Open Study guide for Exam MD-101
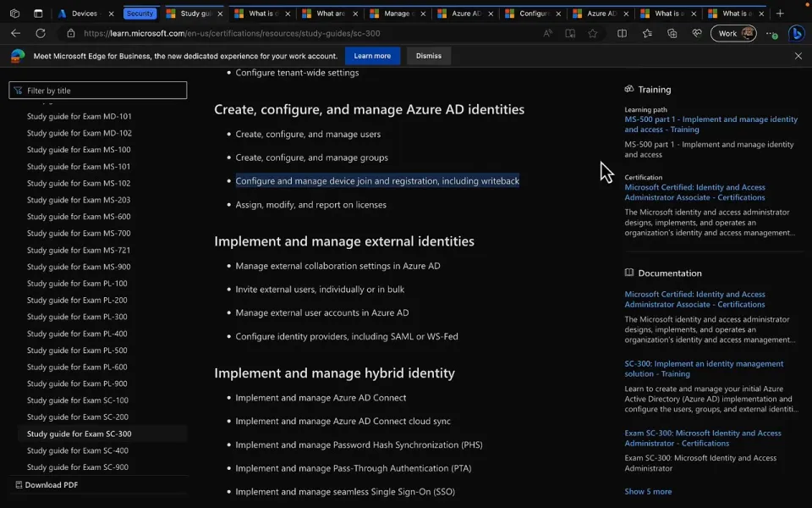Viewport: 812px width, 508px height. tap(80, 116)
